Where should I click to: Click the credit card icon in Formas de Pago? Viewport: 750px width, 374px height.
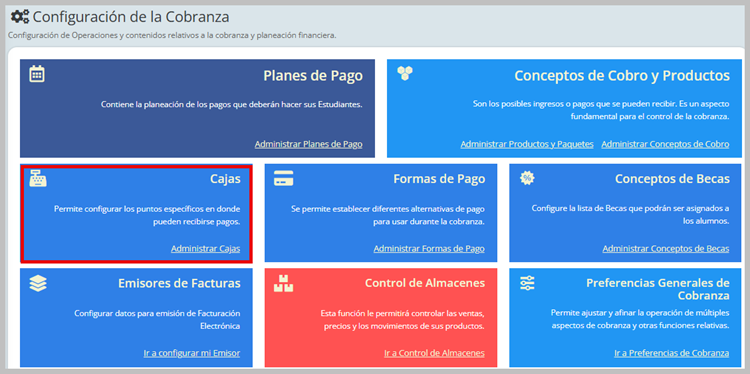click(283, 178)
